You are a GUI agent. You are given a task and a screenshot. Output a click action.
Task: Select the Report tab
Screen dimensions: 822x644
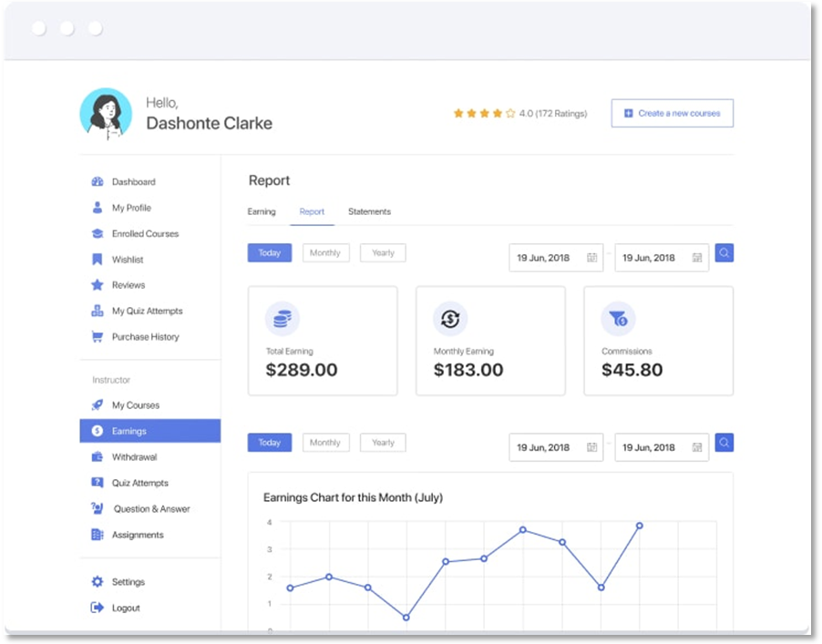click(312, 211)
